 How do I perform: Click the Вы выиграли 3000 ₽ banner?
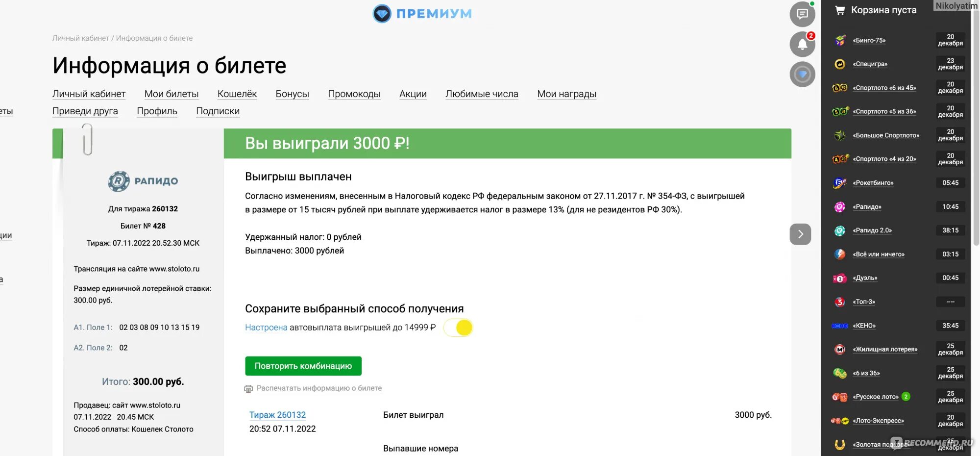(507, 143)
